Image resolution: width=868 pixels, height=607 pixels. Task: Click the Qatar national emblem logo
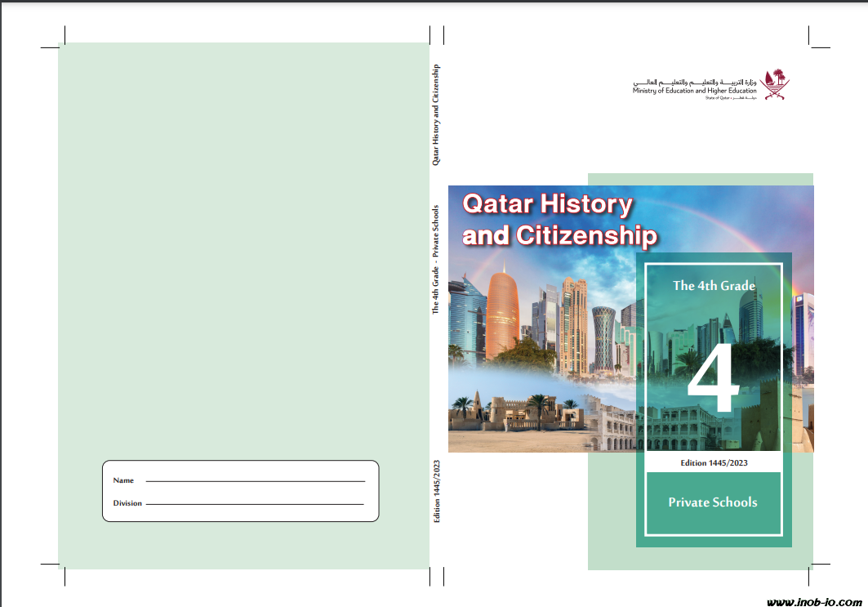point(776,84)
